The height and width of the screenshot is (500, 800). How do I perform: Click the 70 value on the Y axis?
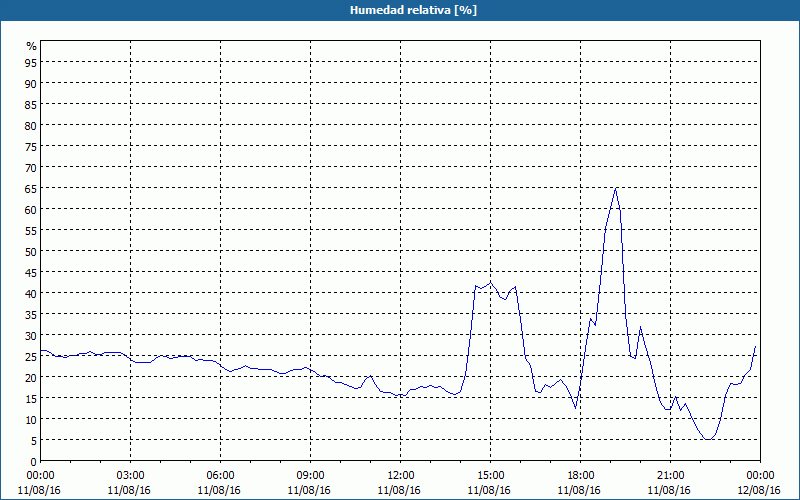point(31,167)
